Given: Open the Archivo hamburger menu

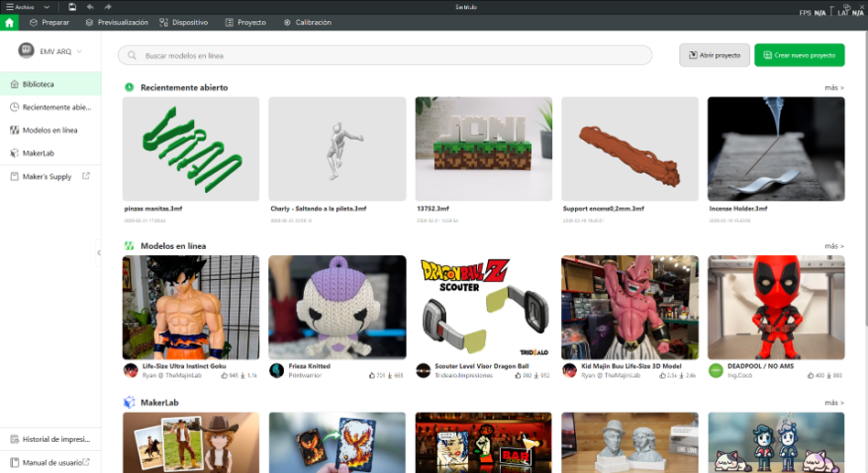Looking at the screenshot, I should (x=20, y=7).
